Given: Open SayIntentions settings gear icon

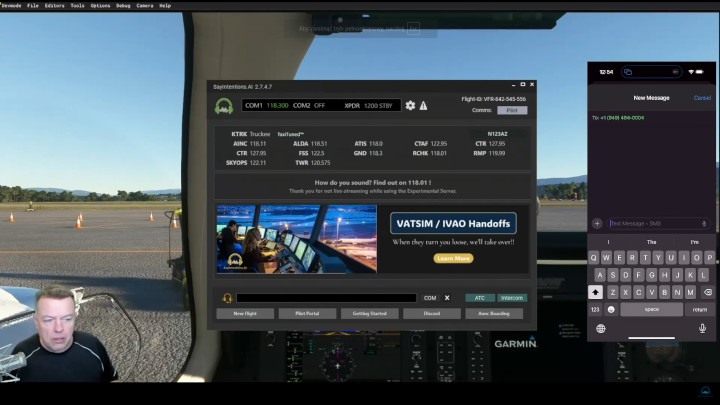Looking at the screenshot, I should pyautogui.click(x=410, y=106).
